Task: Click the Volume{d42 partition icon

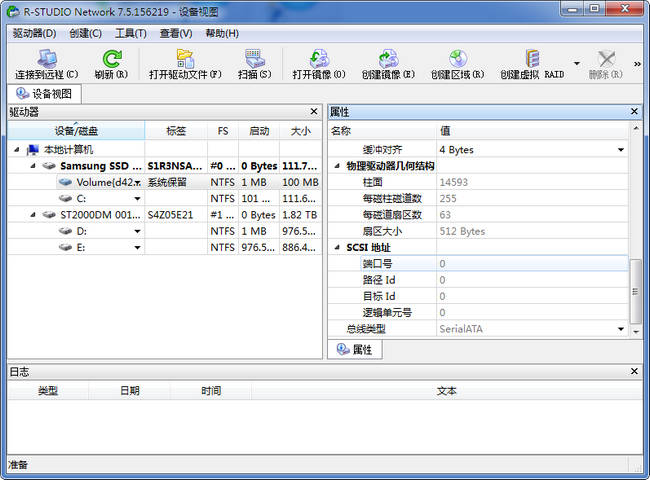Action: pyautogui.click(x=65, y=182)
